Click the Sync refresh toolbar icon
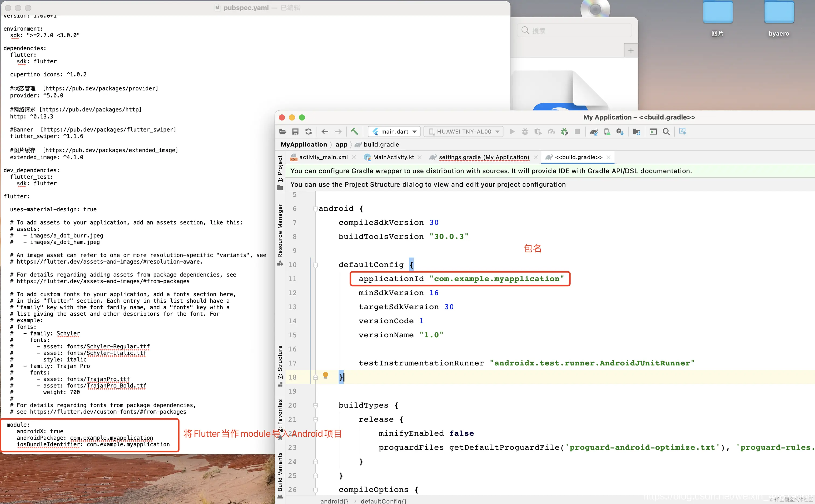The image size is (815, 504). pos(309,132)
